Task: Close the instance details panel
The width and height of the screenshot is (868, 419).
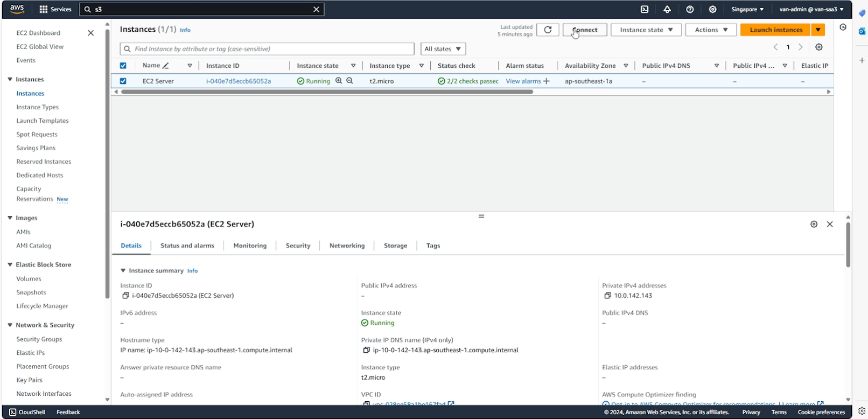Action: click(830, 224)
